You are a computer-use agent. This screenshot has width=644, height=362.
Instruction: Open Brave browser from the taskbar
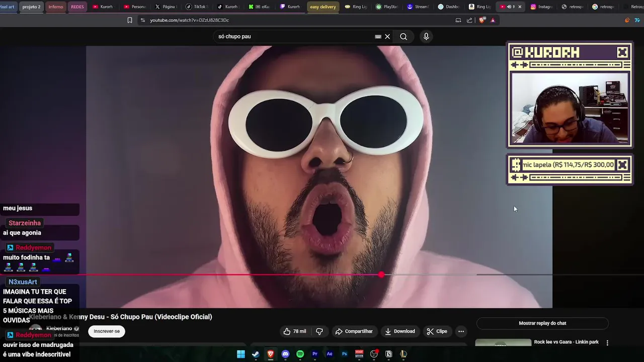coord(271,354)
